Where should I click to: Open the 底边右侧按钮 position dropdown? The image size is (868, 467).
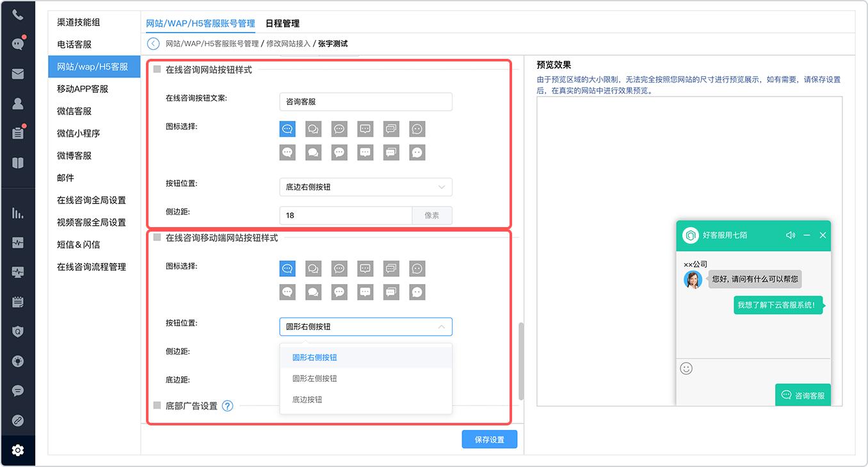[x=366, y=187]
